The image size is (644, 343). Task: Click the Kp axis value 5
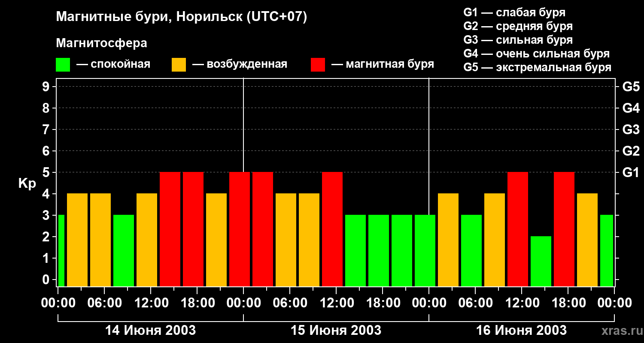tap(47, 172)
